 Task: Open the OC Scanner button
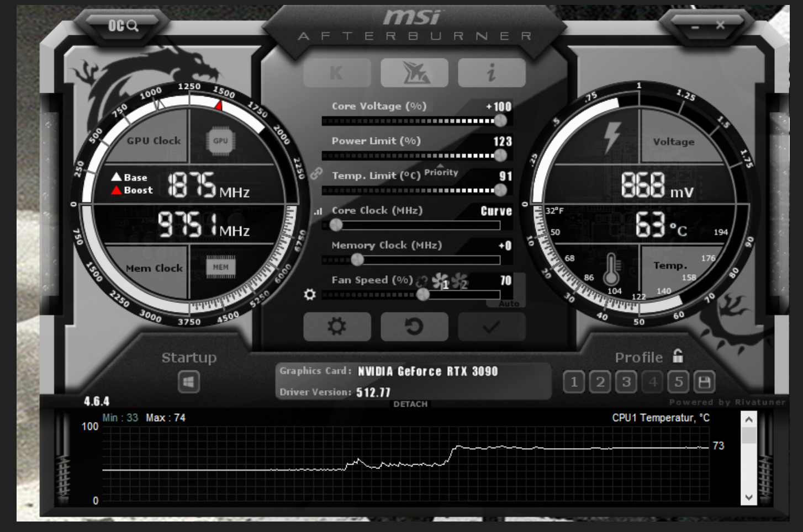(x=123, y=25)
